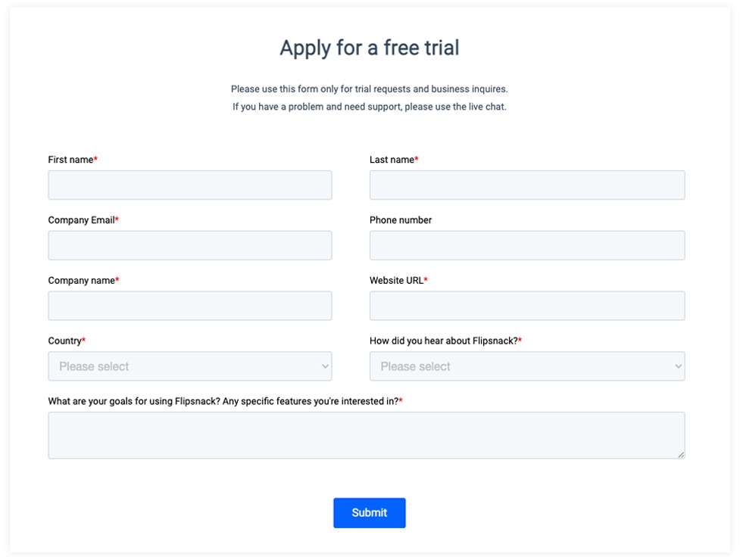The width and height of the screenshot is (740, 560).
Task: Click the 'Apply for a free trial' heading
Action: (x=370, y=48)
